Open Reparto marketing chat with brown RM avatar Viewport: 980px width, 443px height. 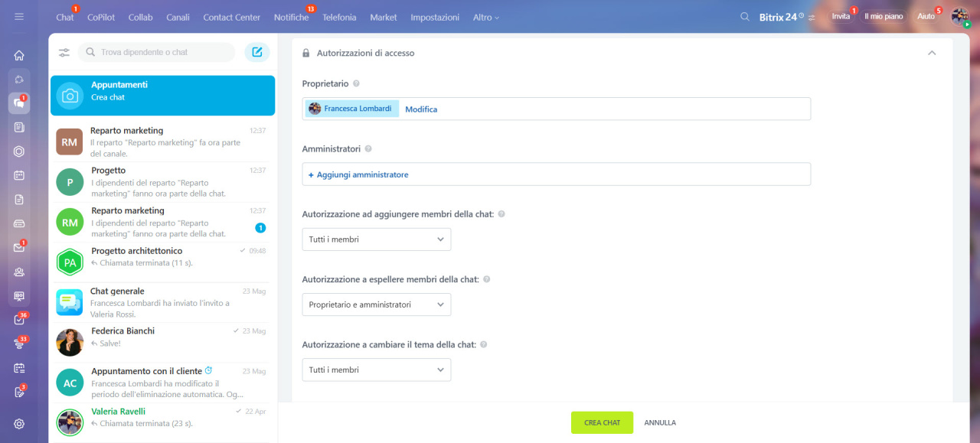(x=162, y=142)
